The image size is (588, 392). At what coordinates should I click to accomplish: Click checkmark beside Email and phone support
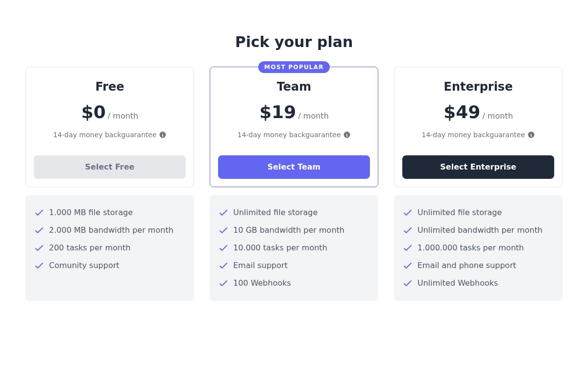[408, 266]
